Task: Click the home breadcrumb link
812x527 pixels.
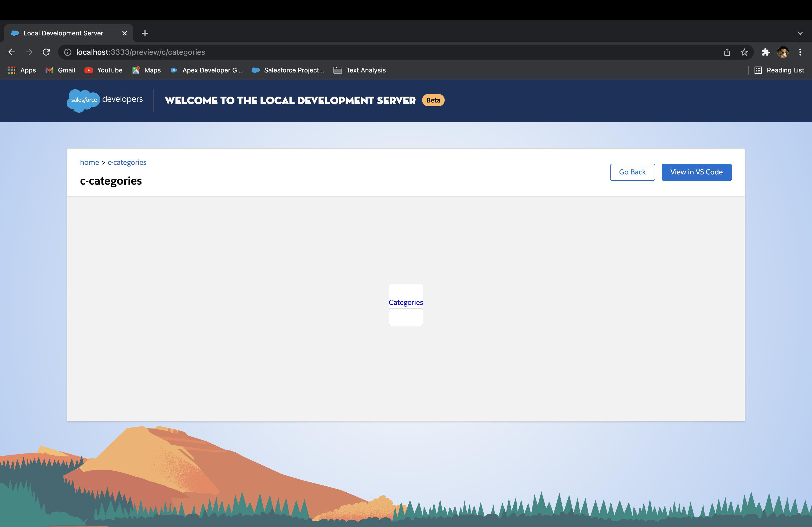Action: point(89,162)
